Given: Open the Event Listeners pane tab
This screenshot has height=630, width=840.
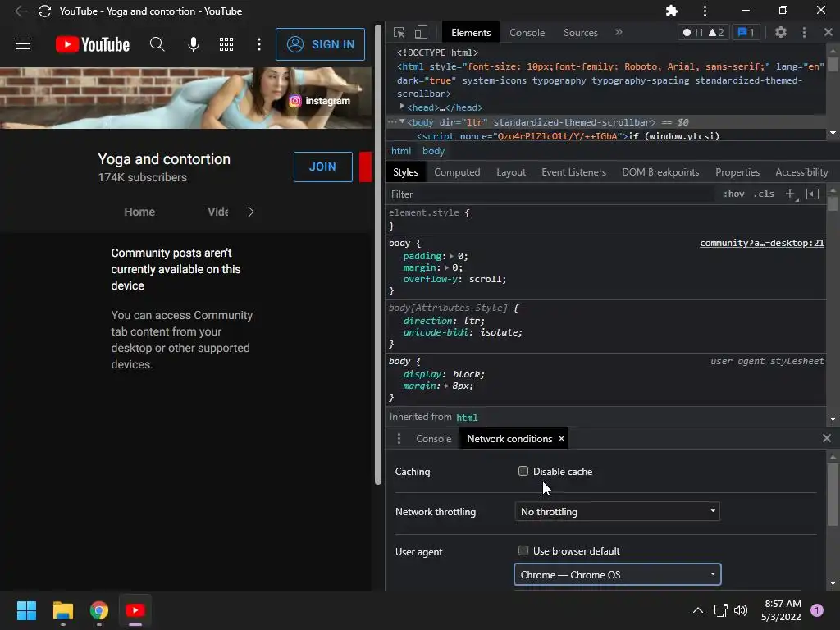Looking at the screenshot, I should [x=573, y=172].
